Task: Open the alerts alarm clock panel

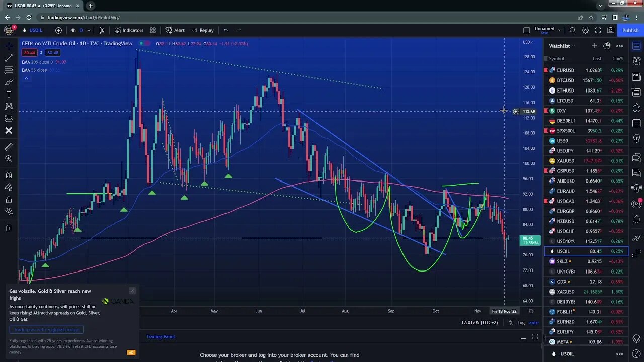Action: click(x=636, y=61)
